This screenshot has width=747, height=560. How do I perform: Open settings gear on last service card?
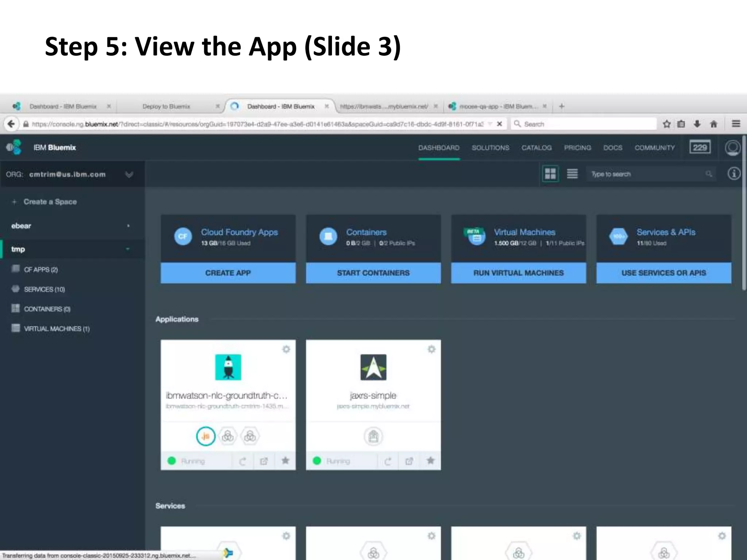[722, 536]
